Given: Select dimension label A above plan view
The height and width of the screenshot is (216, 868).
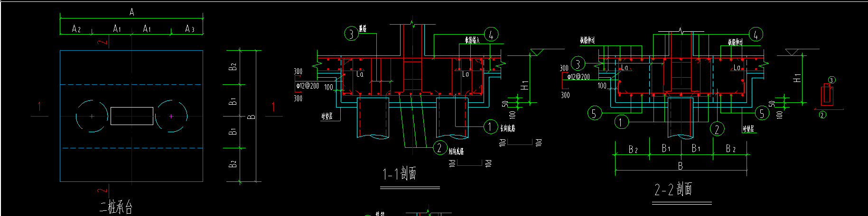Looking at the screenshot, I should (x=131, y=12).
